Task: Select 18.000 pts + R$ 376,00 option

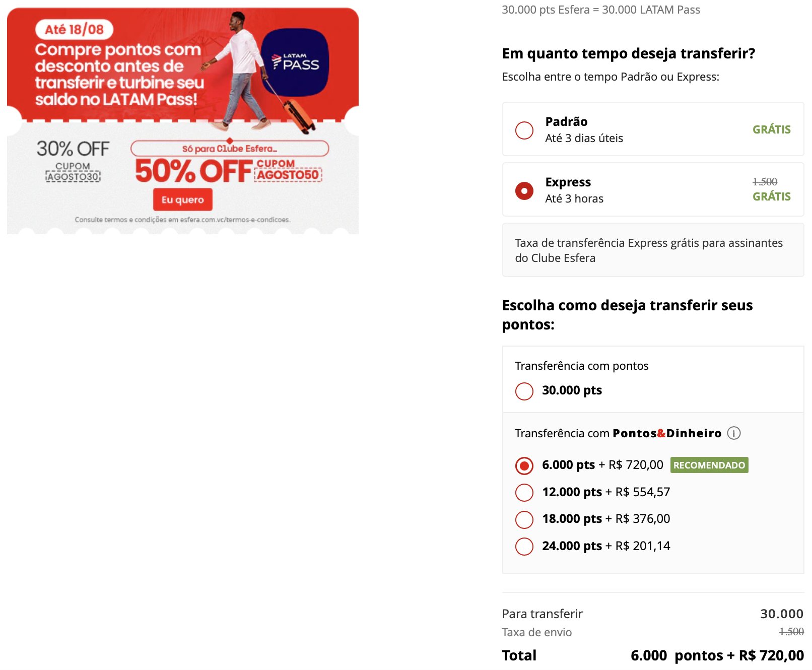Action: click(524, 519)
